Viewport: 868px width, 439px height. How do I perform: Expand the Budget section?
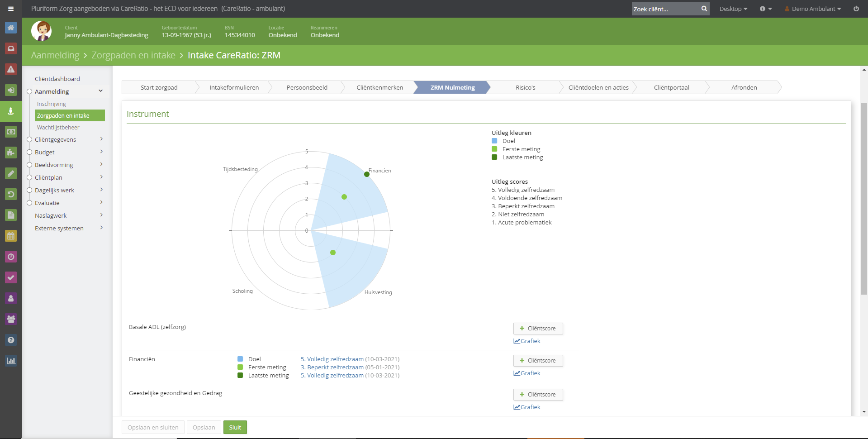tap(101, 152)
